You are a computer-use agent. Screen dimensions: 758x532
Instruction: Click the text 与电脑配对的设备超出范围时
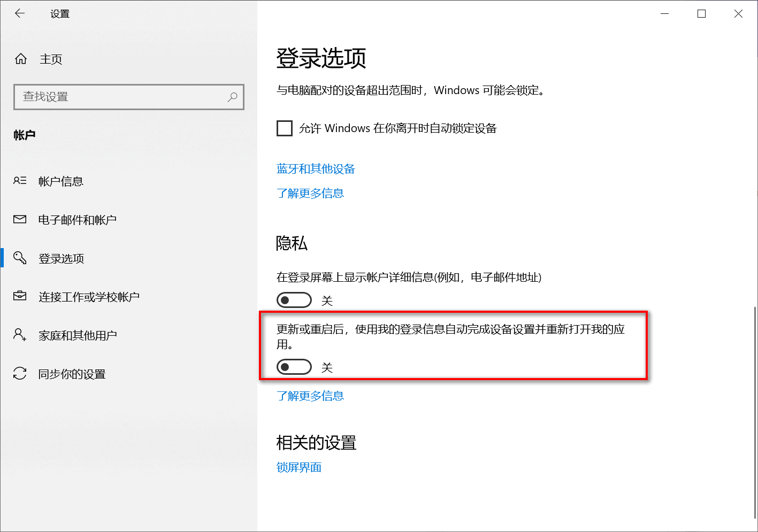click(349, 90)
